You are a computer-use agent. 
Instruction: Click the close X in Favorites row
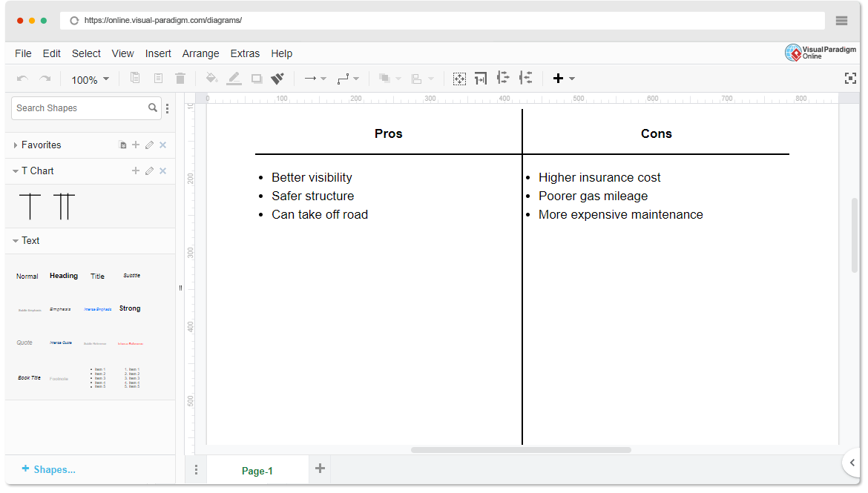point(162,145)
